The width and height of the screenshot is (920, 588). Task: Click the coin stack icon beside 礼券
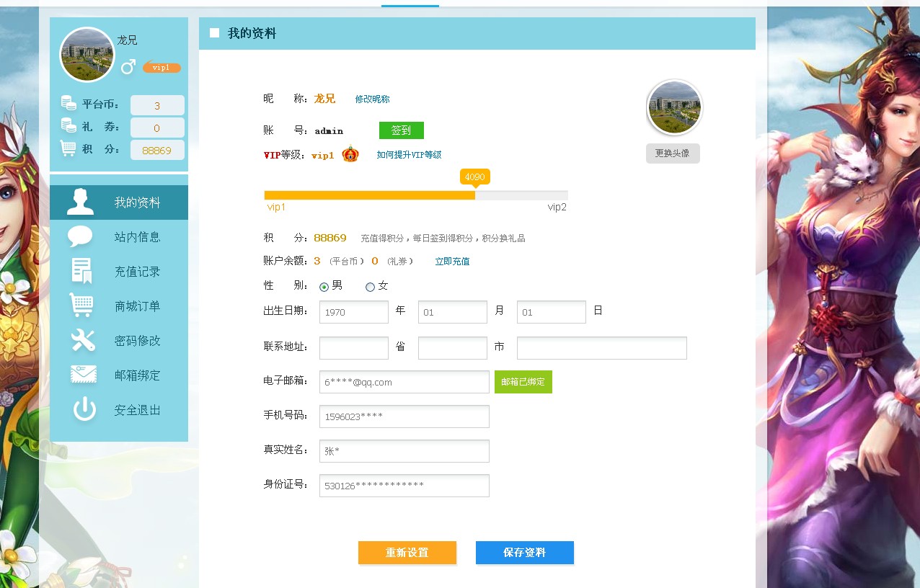coord(69,126)
